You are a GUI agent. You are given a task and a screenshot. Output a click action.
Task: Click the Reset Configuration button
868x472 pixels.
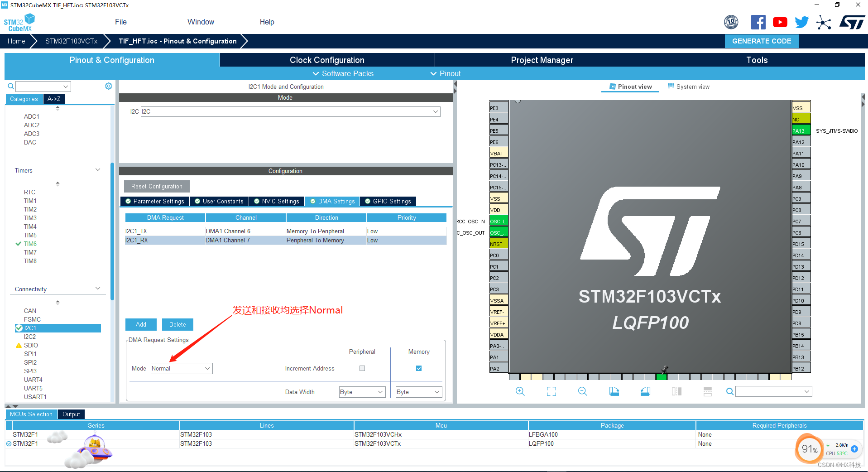click(157, 186)
